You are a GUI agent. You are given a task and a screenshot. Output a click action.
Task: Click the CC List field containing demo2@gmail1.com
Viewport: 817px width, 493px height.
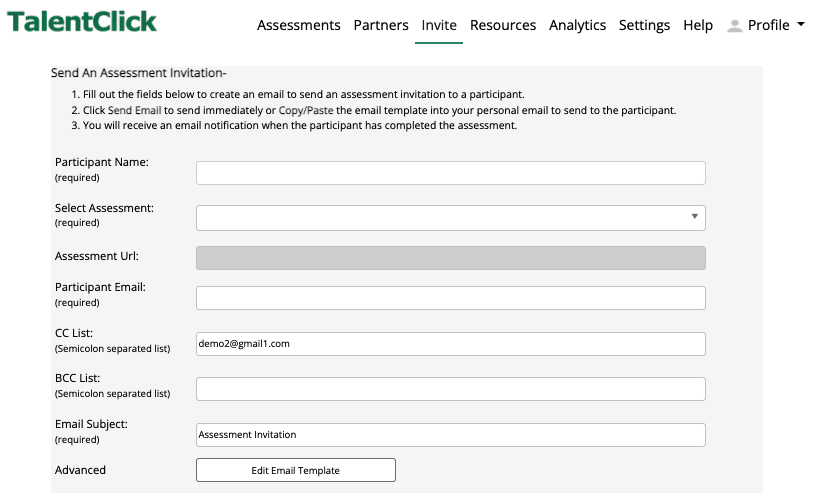tap(451, 344)
